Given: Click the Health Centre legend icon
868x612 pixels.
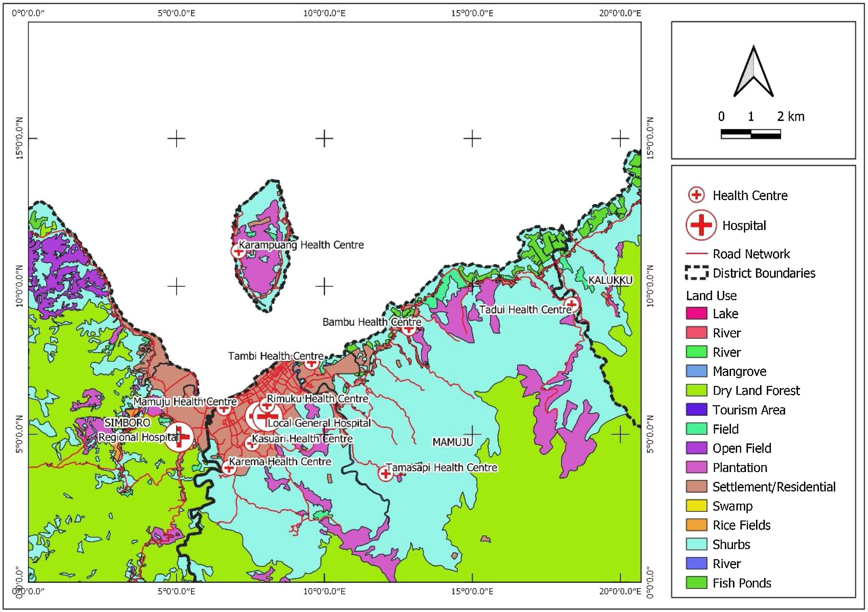Looking at the screenshot, I should tap(696, 195).
